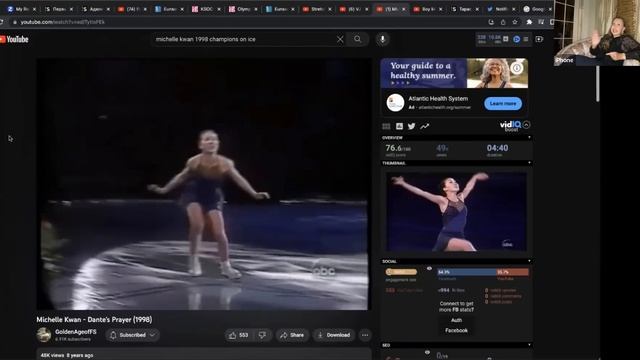This screenshot has height=360, width=640.
Task: Bookmark the page with star icon
Action: 515,22
